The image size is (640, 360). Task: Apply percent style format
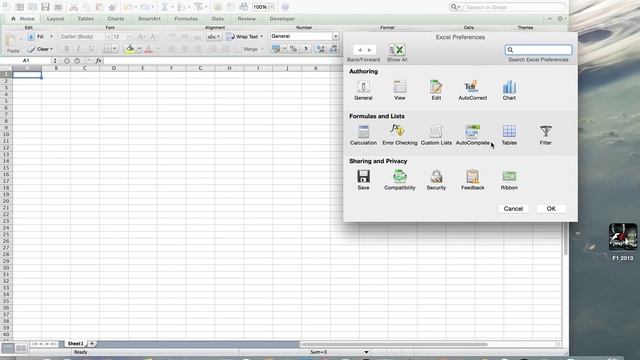(293, 49)
